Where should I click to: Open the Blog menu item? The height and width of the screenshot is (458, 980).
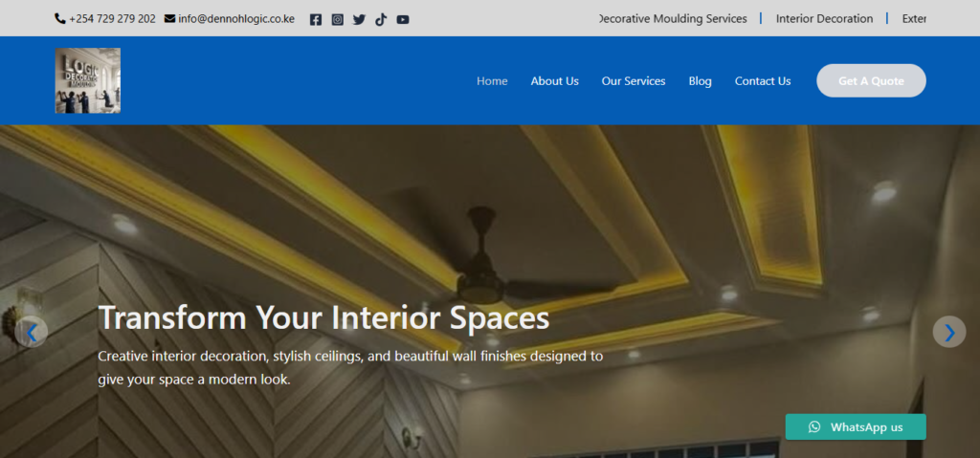click(x=700, y=80)
